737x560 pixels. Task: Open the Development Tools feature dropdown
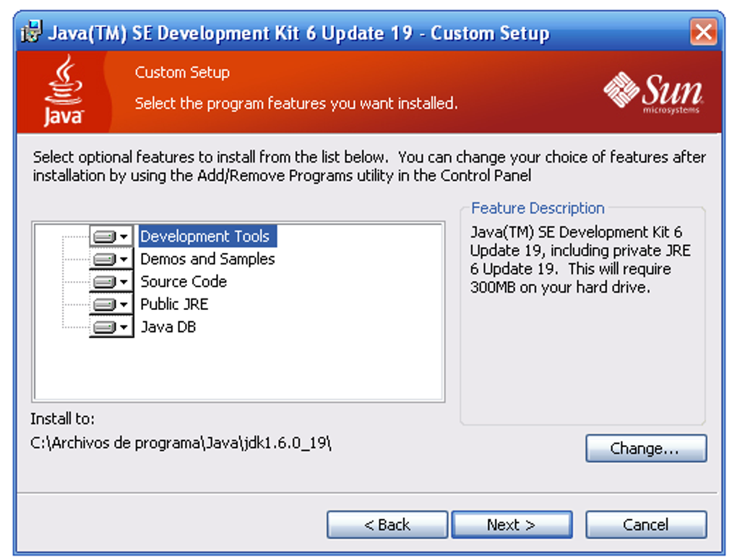[124, 236]
